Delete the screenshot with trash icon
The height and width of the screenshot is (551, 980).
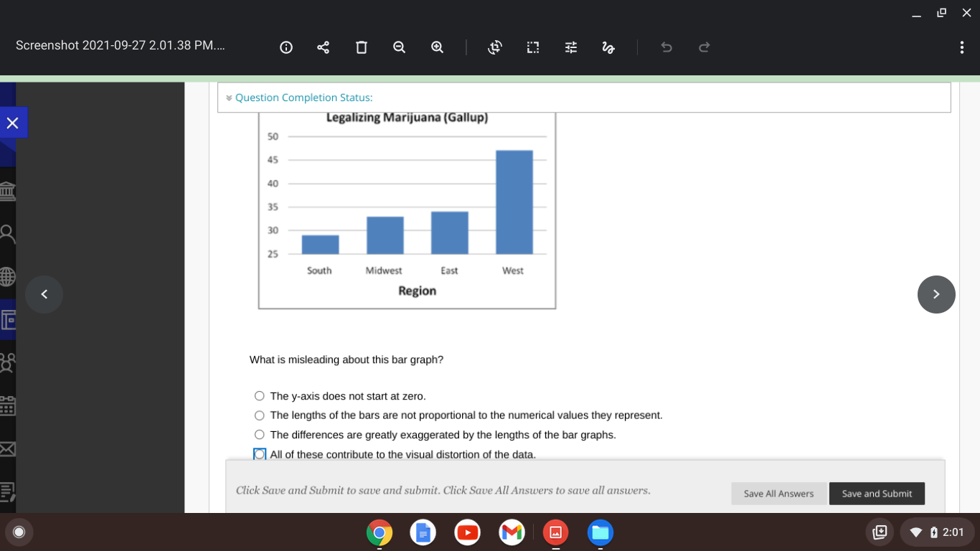[x=362, y=47]
